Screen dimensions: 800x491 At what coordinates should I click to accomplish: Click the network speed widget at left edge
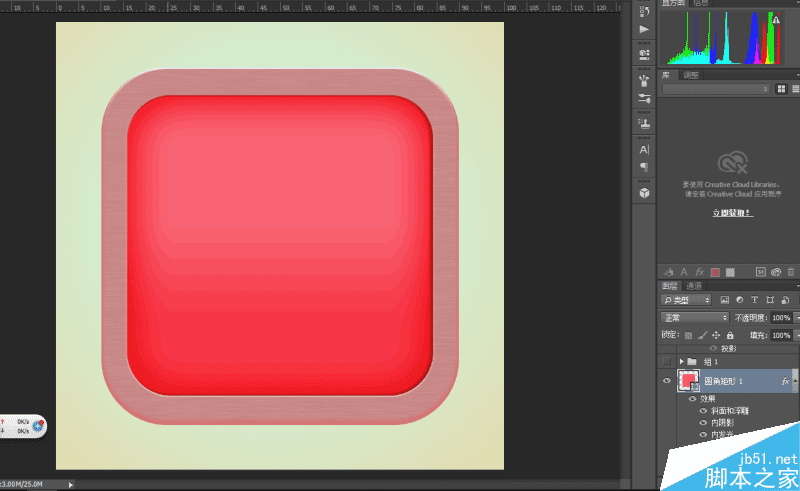[22, 426]
